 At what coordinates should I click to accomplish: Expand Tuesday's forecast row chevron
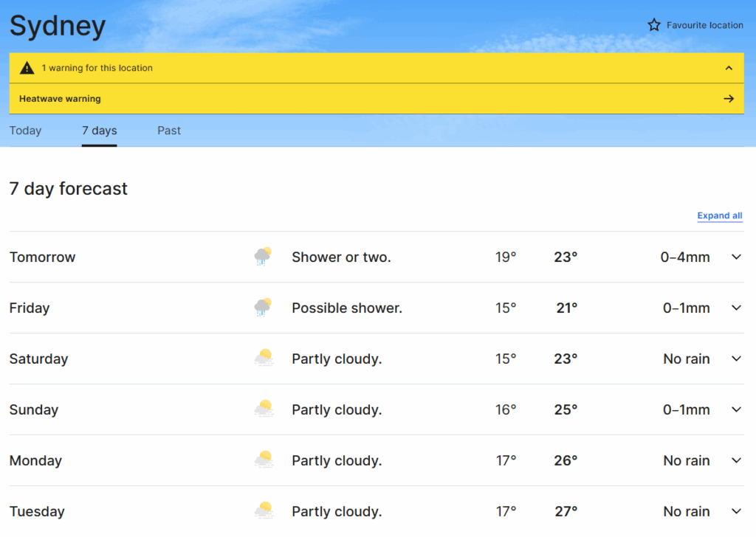coord(735,510)
